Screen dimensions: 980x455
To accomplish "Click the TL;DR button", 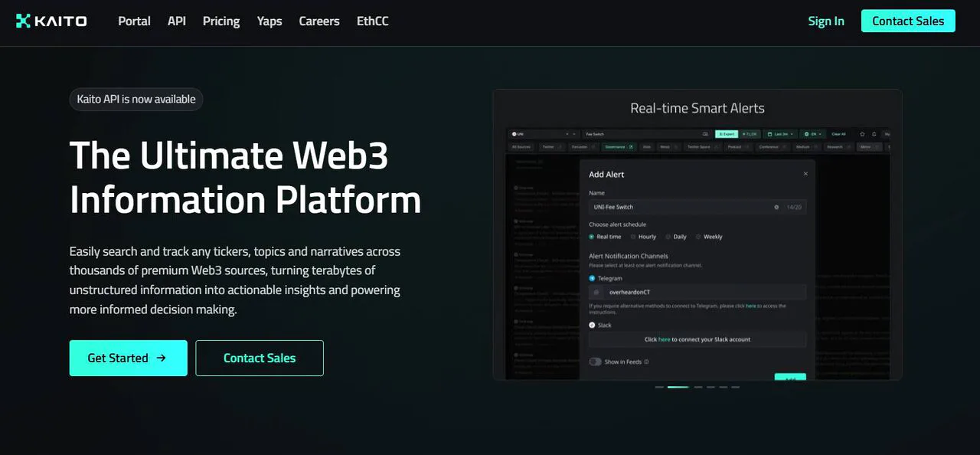I will point(750,134).
